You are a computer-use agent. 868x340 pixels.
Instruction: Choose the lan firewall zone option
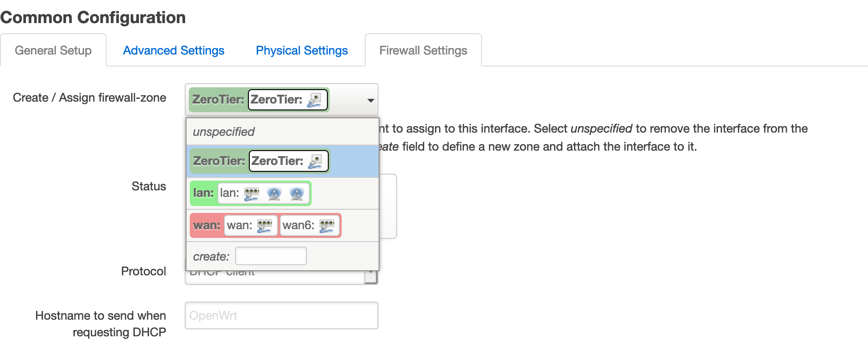point(283,194)
